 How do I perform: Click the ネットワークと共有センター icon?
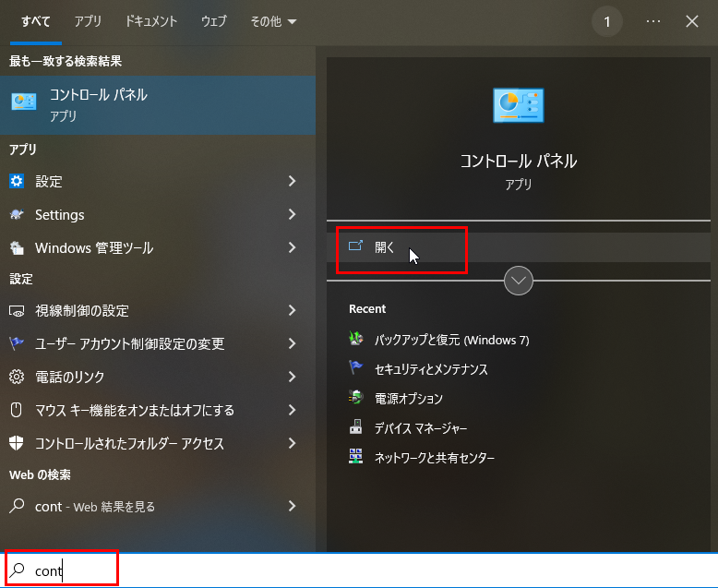pyautogui.click(x=356, y=457)
